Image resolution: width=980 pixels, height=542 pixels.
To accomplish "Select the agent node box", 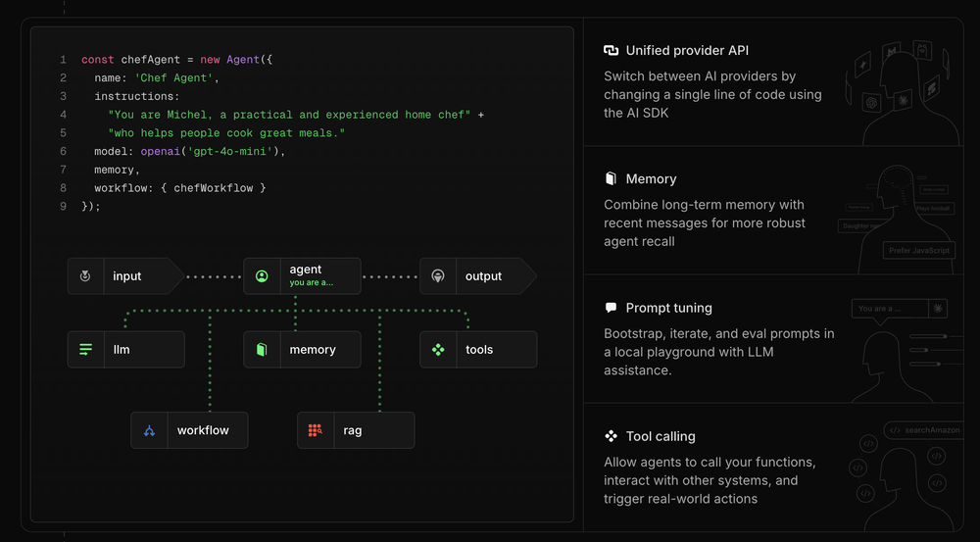I will coord(302,276).
